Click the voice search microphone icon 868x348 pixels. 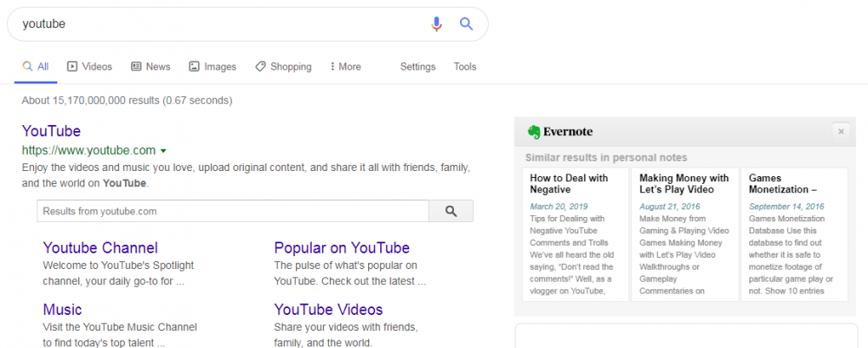pos(437,23)
